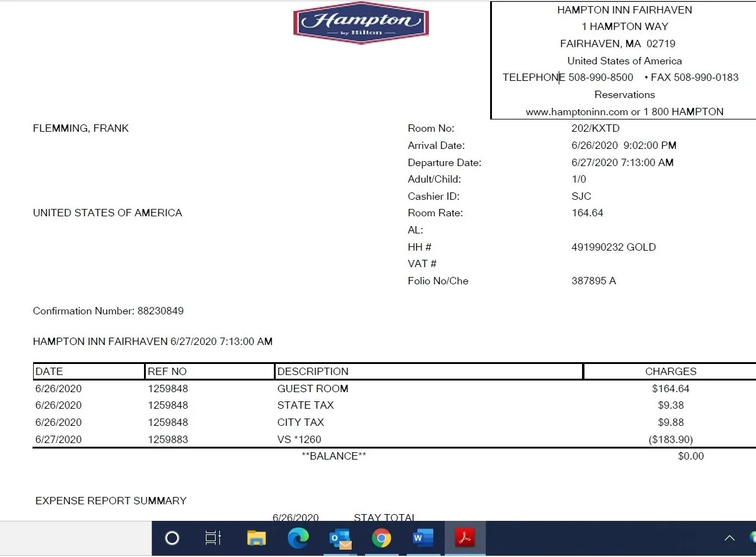
Task: Click the TELEPHONE 508-990-8500 text
Action: 568,77
